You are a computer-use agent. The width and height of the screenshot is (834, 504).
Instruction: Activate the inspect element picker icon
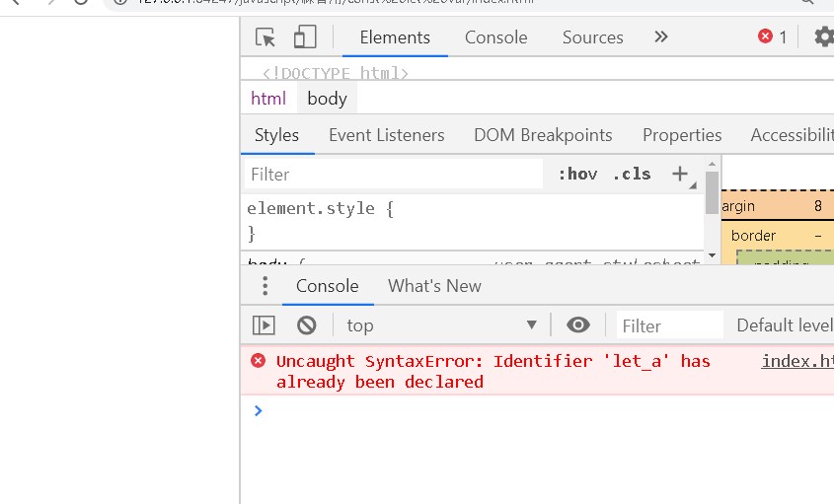point(265,37)
